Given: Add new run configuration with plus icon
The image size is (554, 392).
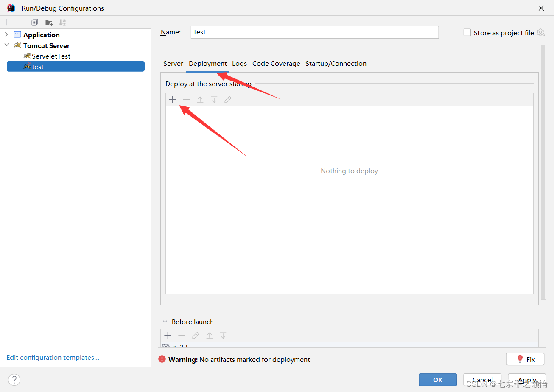Looking at the screenshot, I should [x=7, y=22].
